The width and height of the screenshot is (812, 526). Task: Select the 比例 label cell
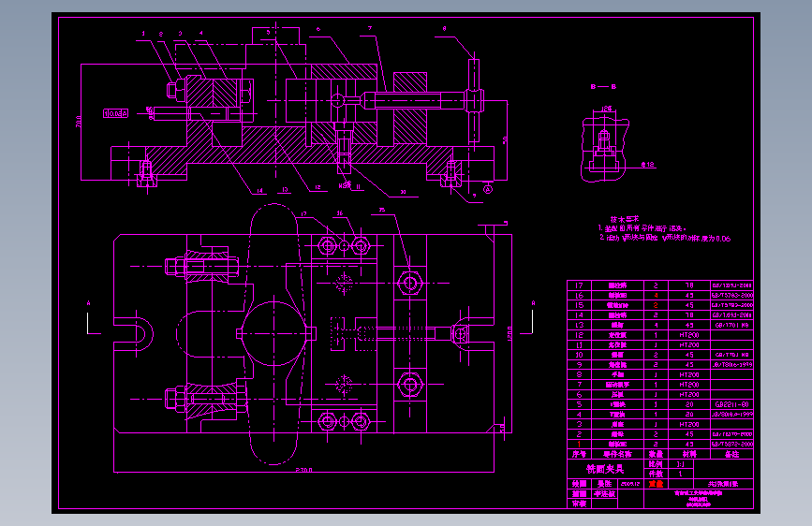[x=656, y=464]
